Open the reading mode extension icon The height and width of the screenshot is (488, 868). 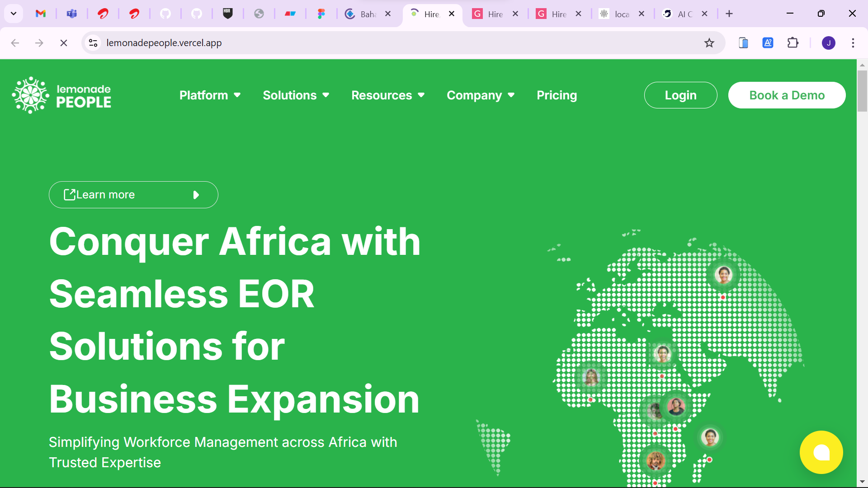pos(743,43)
